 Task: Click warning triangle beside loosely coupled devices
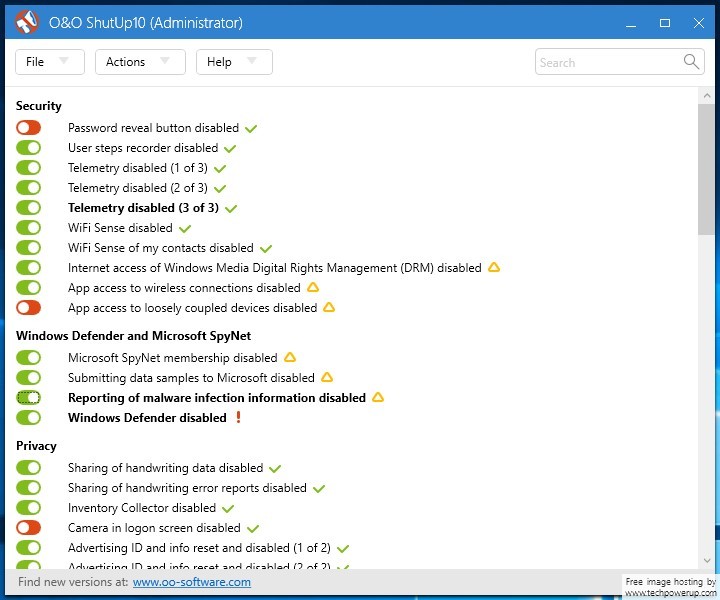329,307
